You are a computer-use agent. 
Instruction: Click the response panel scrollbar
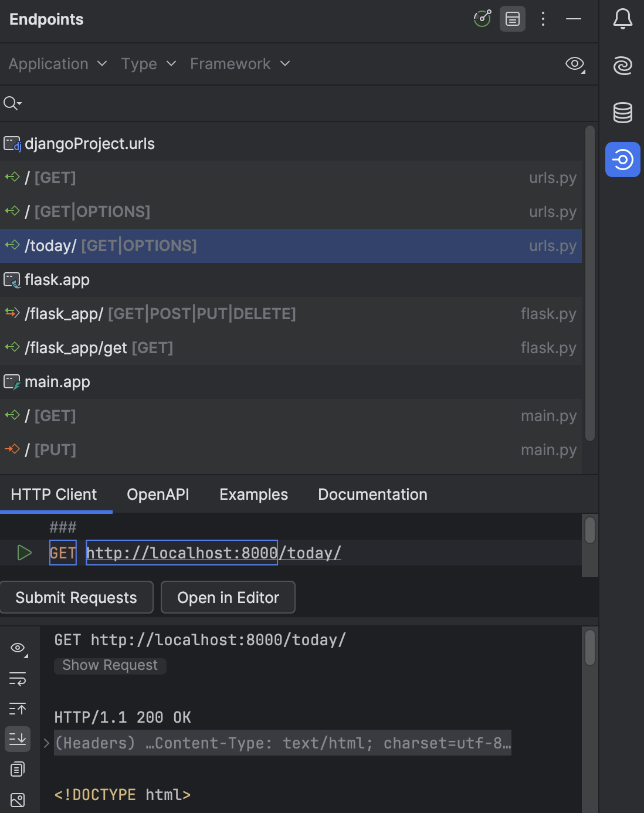(x=590, y=648)
